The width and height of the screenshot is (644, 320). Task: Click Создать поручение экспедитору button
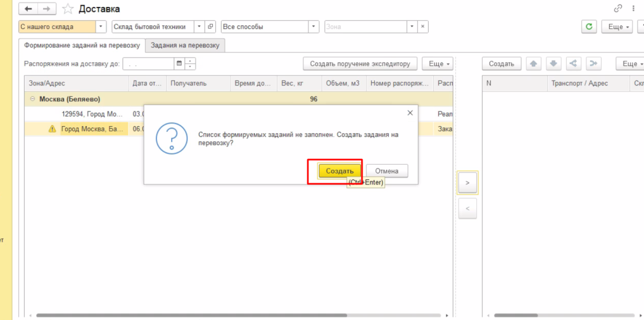361,64
